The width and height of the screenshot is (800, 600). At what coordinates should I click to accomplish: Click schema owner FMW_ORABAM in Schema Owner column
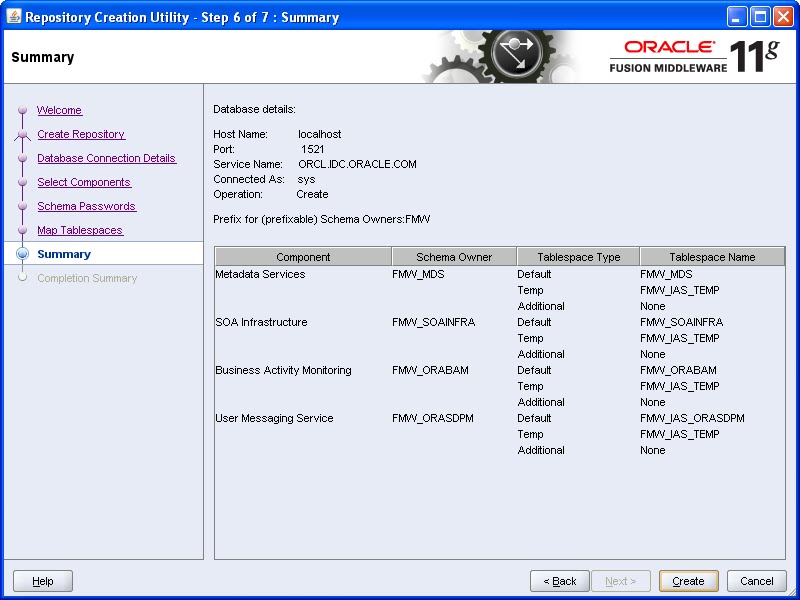(x=430, y=370)
